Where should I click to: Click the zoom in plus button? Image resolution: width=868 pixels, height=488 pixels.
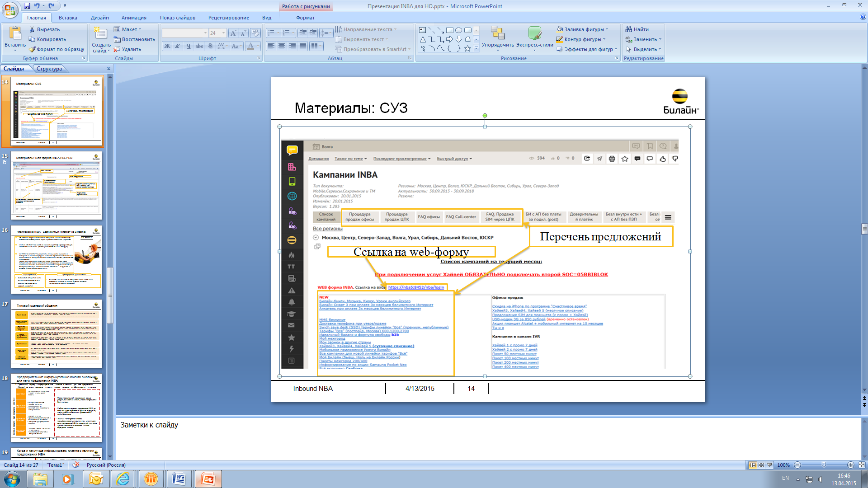coord(851,465)
